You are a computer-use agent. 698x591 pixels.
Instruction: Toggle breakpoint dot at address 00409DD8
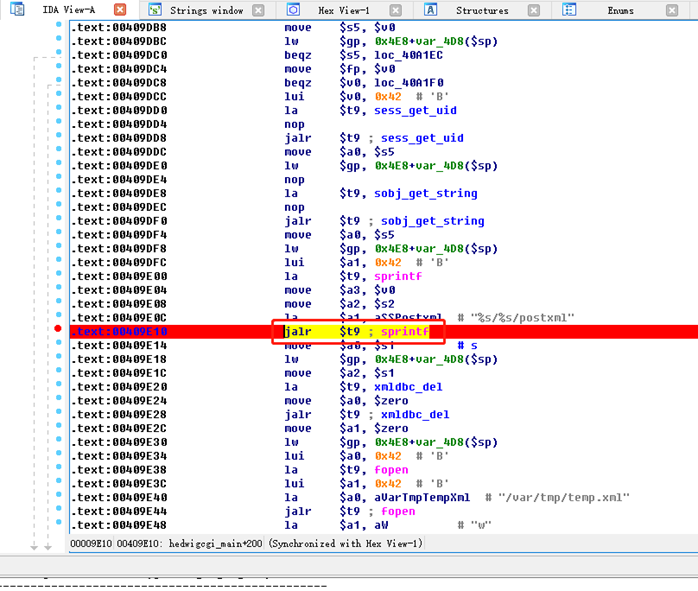[58, 135]
